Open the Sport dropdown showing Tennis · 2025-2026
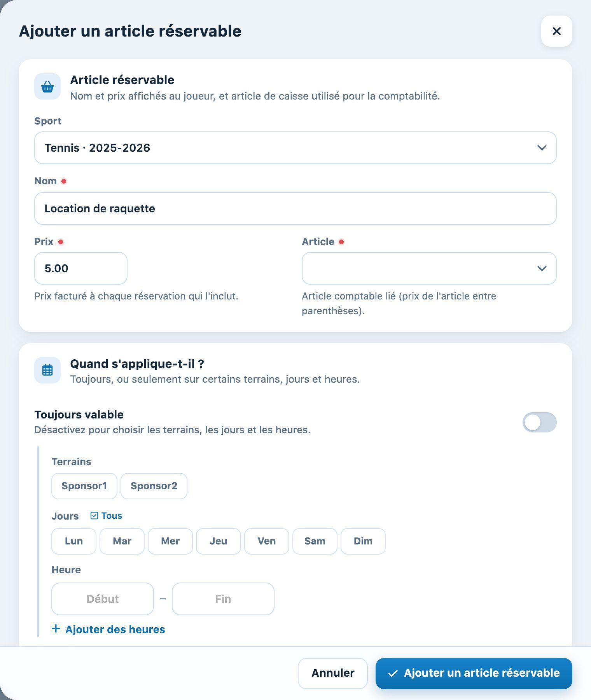This screenshot has width=591, height=700. pos(295,148)
